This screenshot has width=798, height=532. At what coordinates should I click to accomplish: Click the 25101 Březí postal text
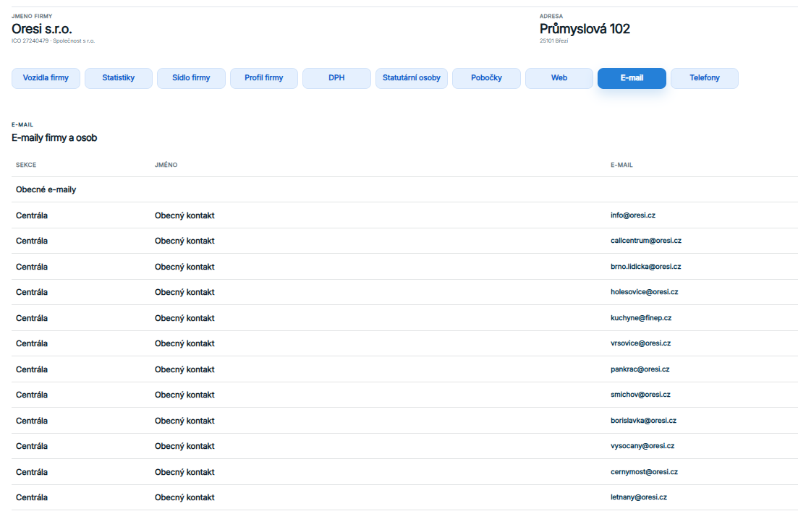(x=553, y=40)
